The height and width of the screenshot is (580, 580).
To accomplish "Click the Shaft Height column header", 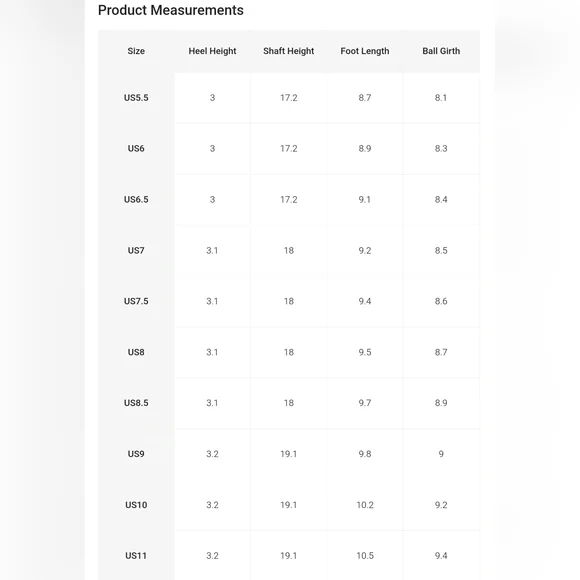I will [289, 51].
